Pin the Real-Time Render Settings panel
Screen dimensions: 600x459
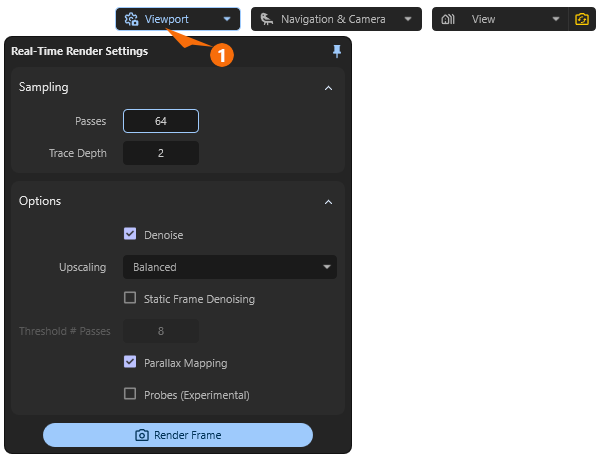point(337,51)
